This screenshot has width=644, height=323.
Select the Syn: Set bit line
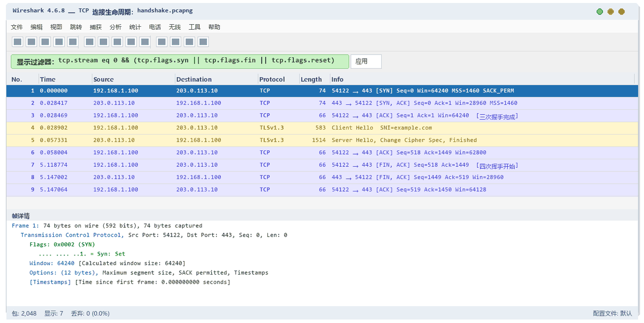[82, 254]
